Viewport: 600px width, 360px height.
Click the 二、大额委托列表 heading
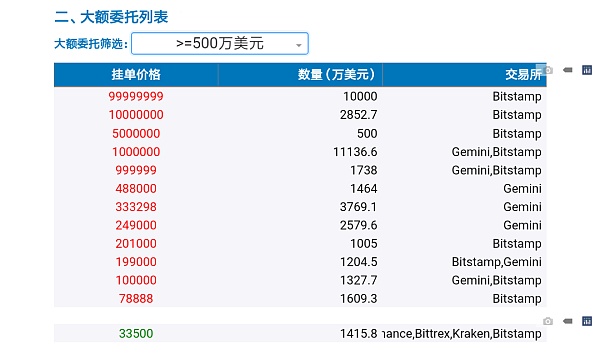[111, 17]
